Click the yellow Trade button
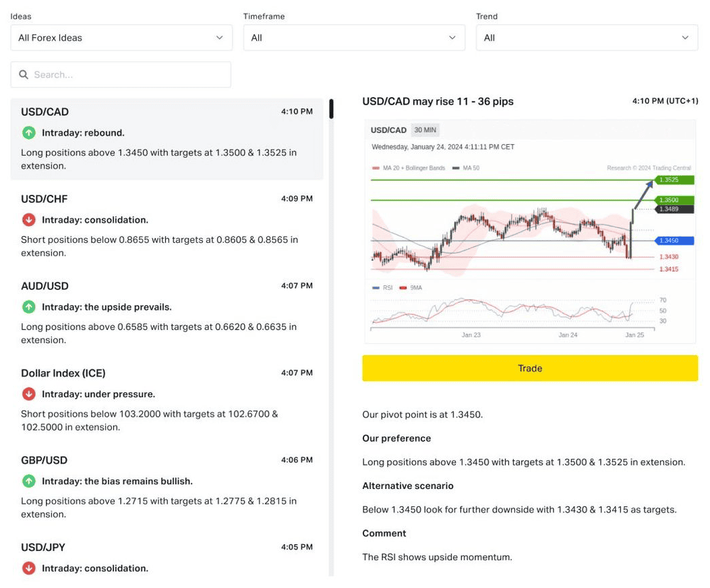 point(530,368)
